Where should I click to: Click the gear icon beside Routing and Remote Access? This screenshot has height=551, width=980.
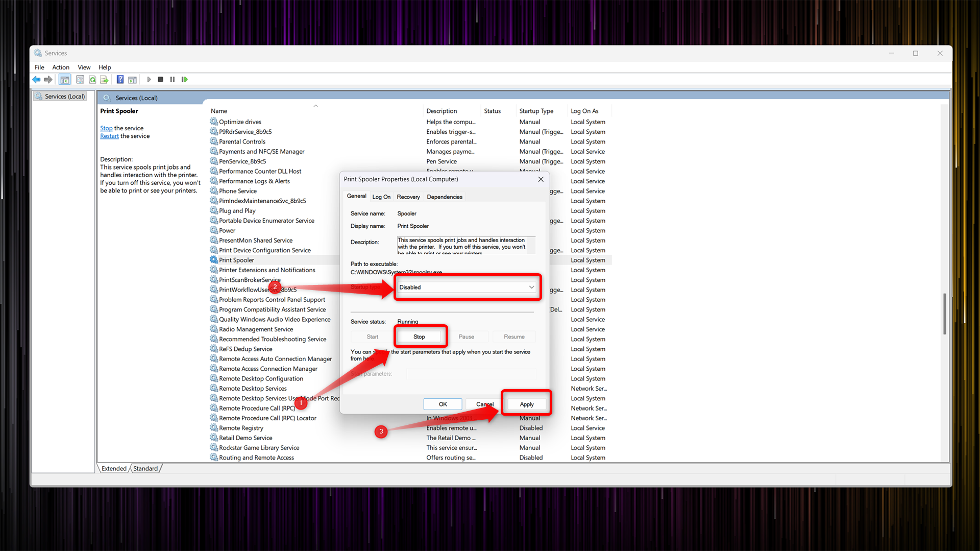tap(214, 458)
